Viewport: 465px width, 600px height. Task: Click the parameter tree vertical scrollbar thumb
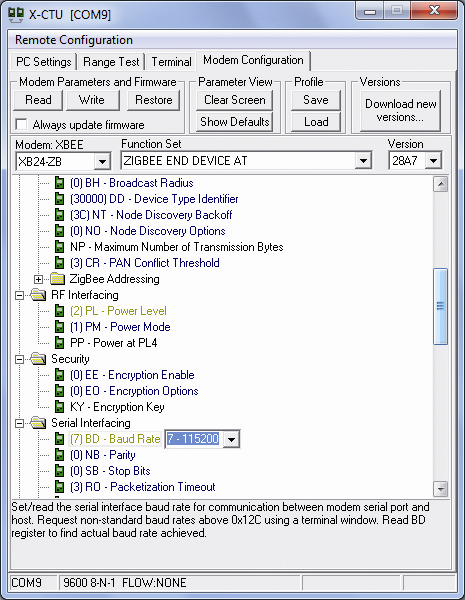[441, 307]
